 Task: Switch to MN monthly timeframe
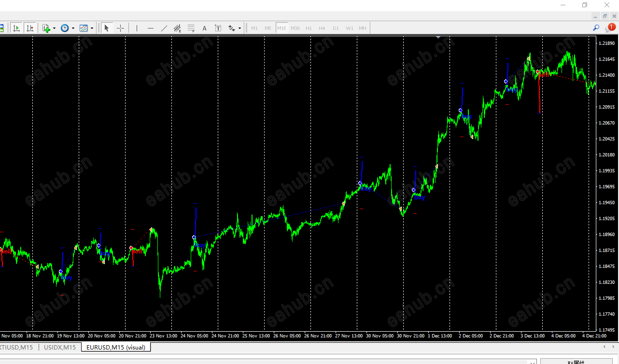(x=363, y=28)
